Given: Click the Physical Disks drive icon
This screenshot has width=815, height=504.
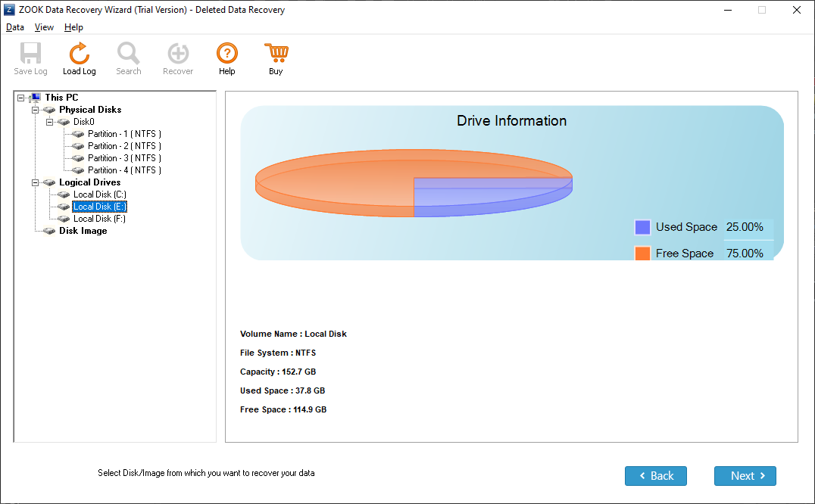Looking at the screenshot, I should 49,110.
